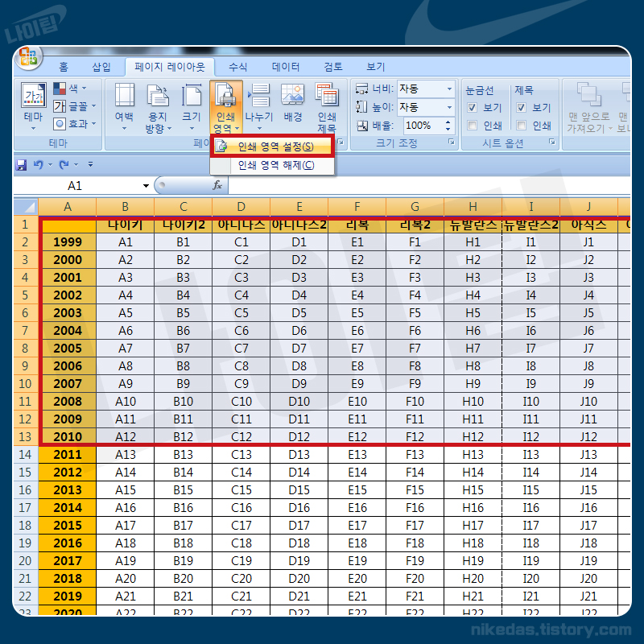Select cell containing J21
This screenshot has width=644, height=644.
[588, 596]
